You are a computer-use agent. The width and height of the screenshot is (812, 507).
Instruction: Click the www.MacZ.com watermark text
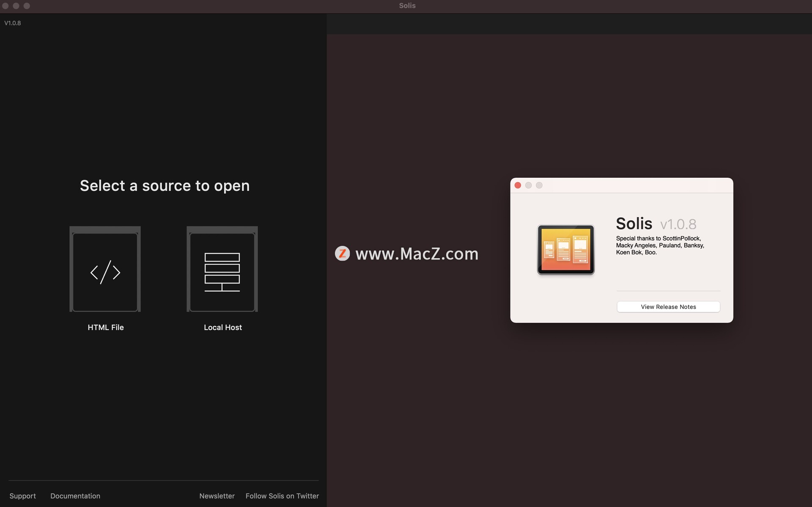(x=417, y=253)
